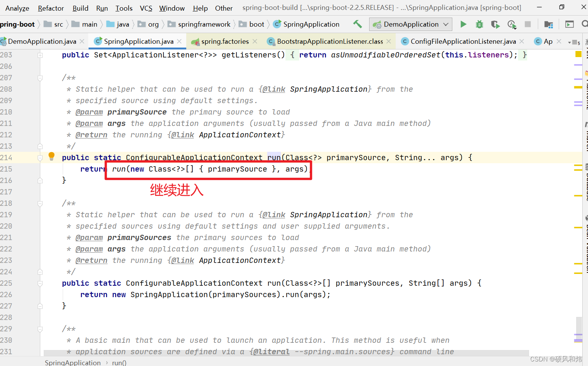This screenshot has height=366, width=588.
Task: Open Run Anything window icon
Action: pos(569,24)
